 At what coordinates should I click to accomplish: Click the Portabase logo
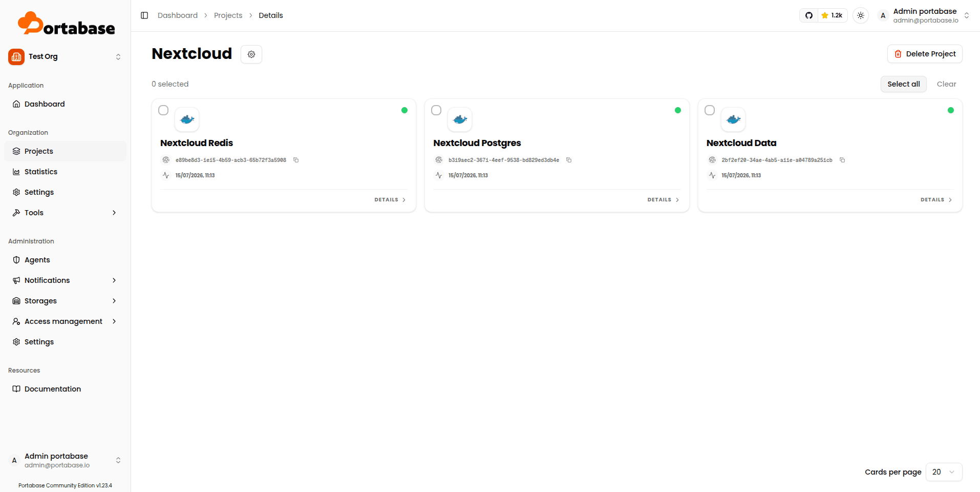pyautogui.click(x=66, y=24)
